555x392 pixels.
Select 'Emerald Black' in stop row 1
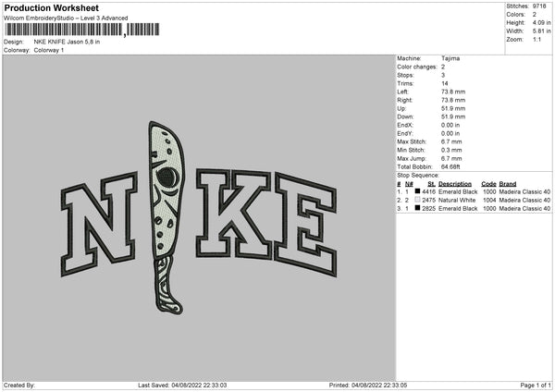coord(458,191)
